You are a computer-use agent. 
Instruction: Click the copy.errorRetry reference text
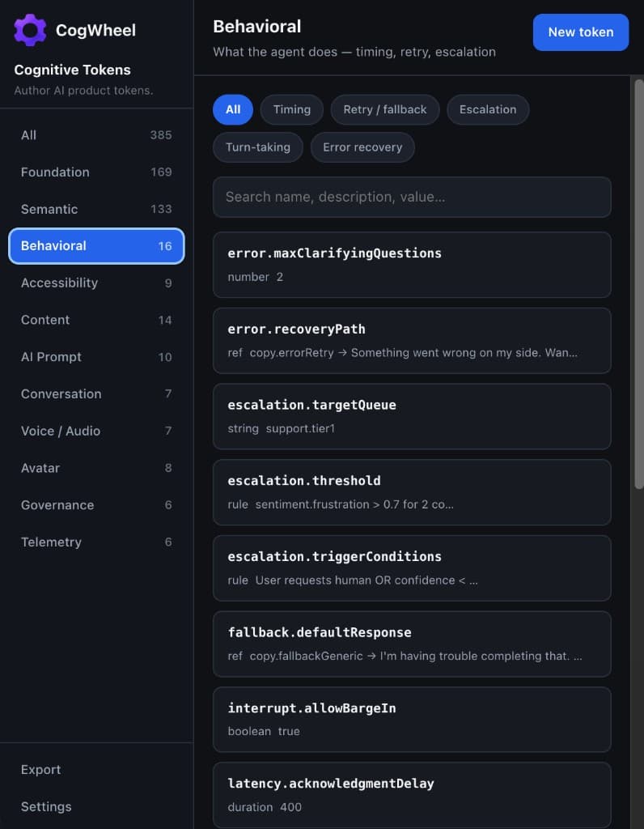(x=291, y=353)
